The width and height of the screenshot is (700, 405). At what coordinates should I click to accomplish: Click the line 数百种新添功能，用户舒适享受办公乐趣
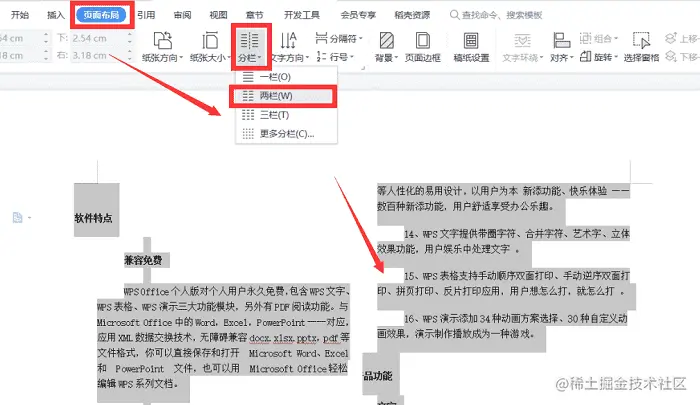(466, 206)
